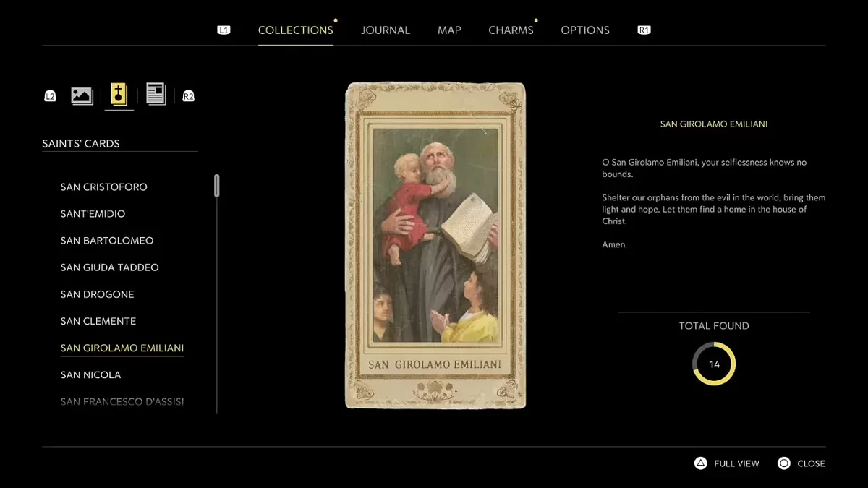Click the triangle Full View icon
The width and height of the screenshot is (868, 488).
[700, 463]
